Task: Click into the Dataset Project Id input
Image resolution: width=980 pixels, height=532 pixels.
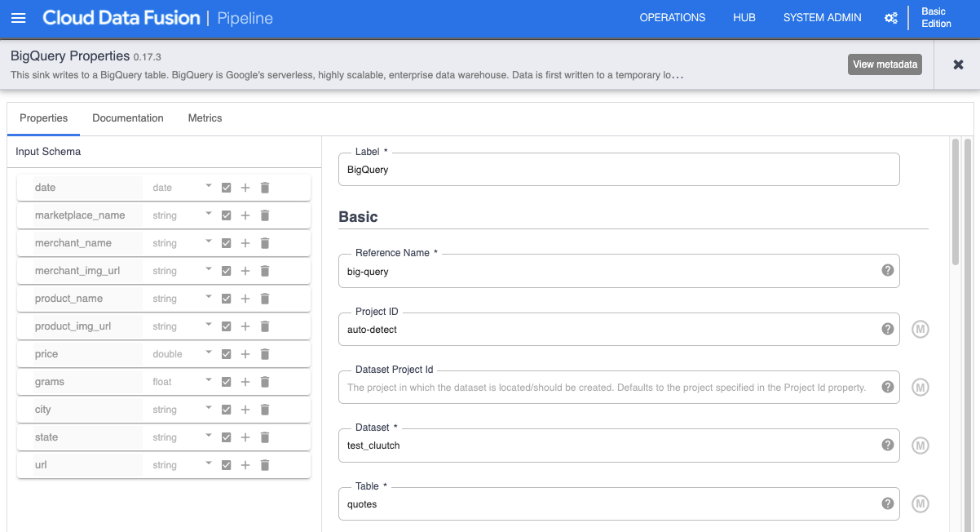Action: pos(619,388)
